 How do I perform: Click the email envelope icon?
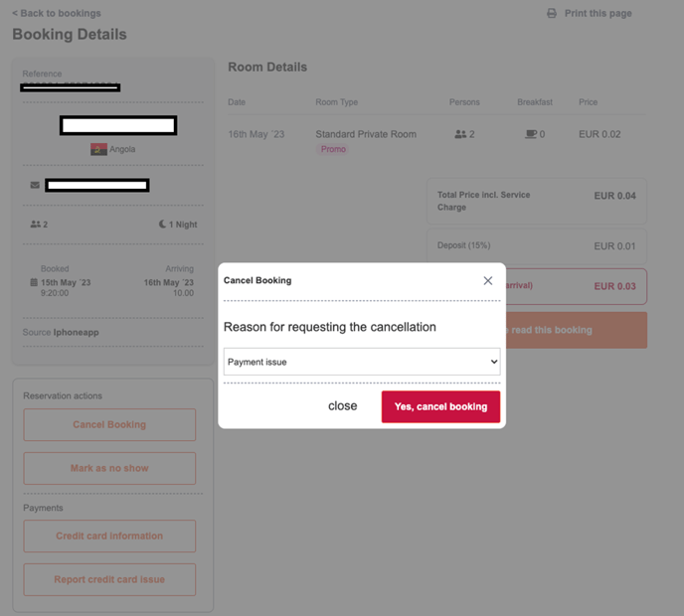click(35, 185)
